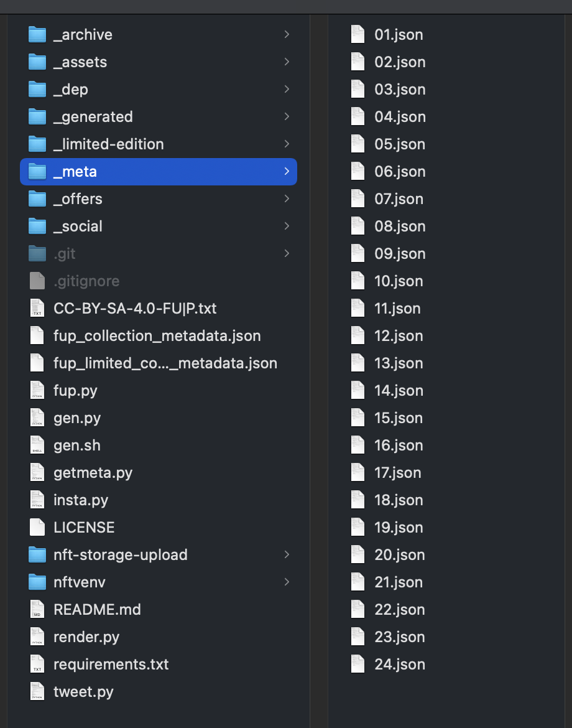Screen dimensions: 572x728
Task: Click the dimmed .git folder icon
Action: click(x=37, y=254)
